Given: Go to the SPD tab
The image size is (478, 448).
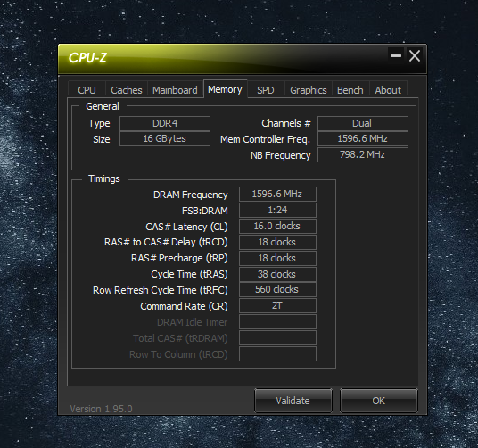Looking at the screenshot, I should [266, 90].
